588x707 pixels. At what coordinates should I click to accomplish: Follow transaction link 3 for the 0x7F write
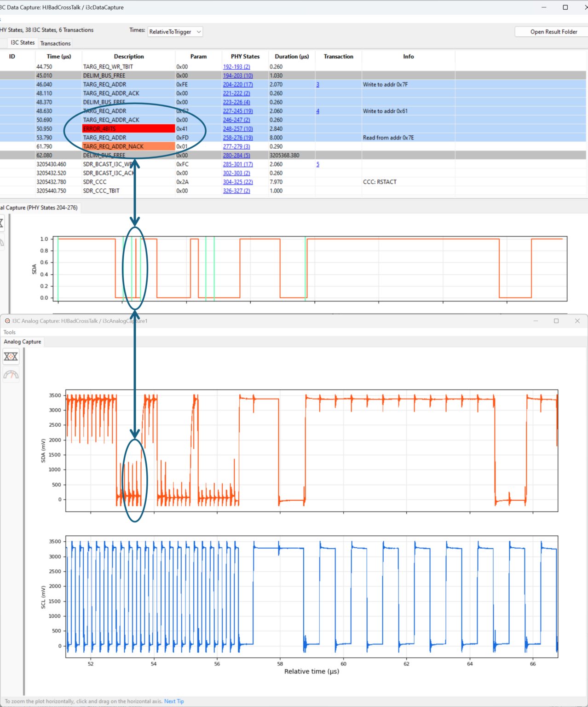click(x=317, y=84)
